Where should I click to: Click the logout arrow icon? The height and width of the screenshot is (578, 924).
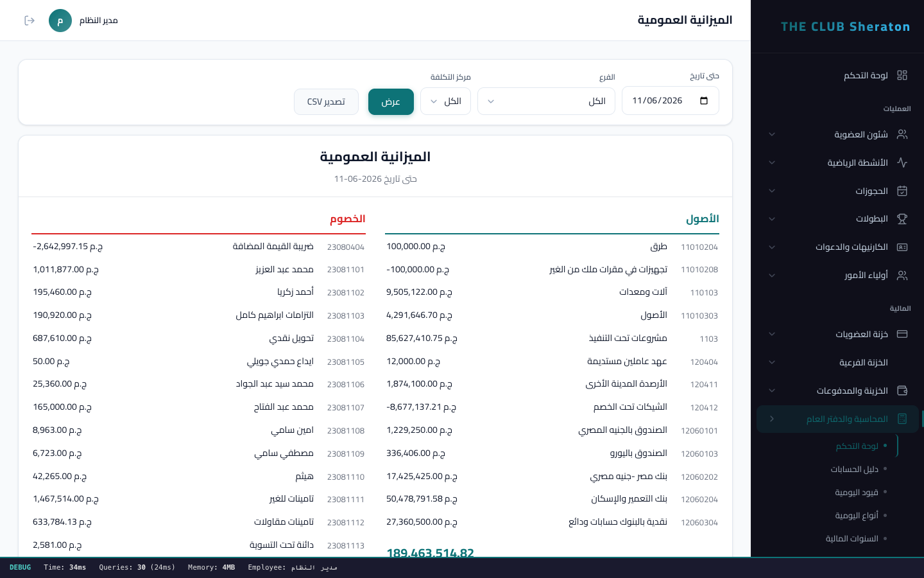click(x=30, y=21)
